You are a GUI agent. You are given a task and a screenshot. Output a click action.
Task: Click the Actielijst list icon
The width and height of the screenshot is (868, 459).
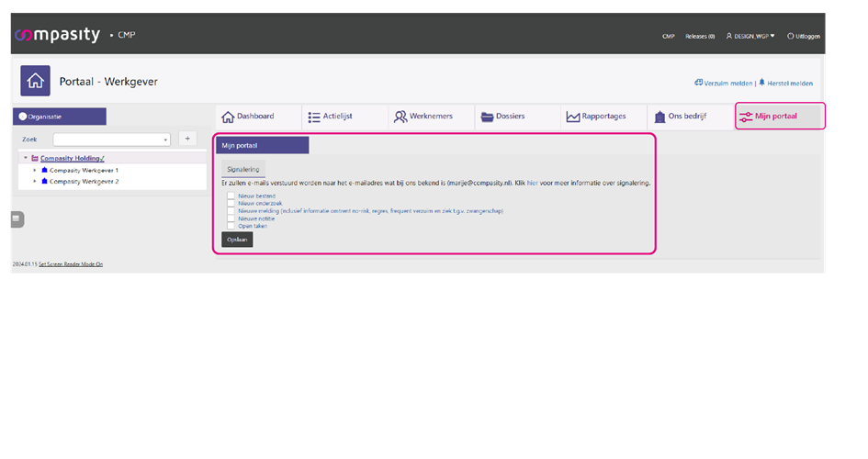coord(314,117)
